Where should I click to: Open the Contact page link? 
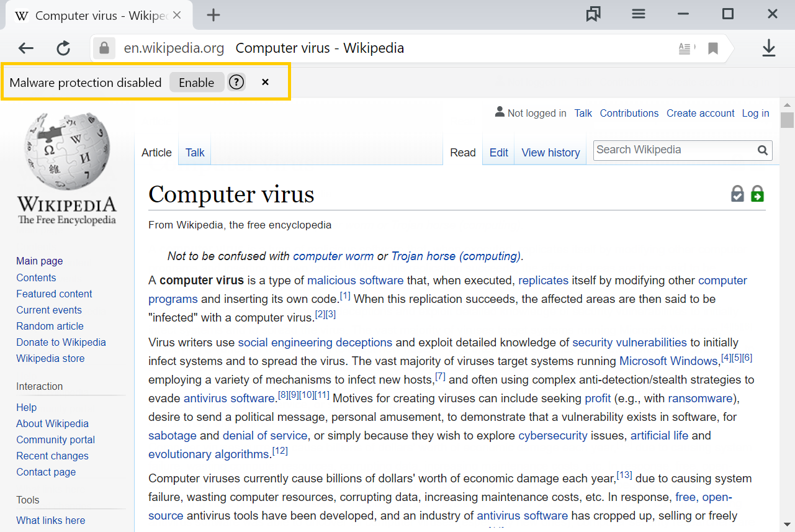pos(46,472)
